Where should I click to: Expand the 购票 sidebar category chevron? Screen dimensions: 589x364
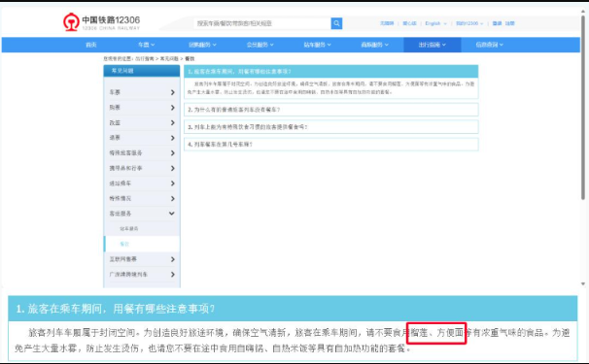click(172, 108)
